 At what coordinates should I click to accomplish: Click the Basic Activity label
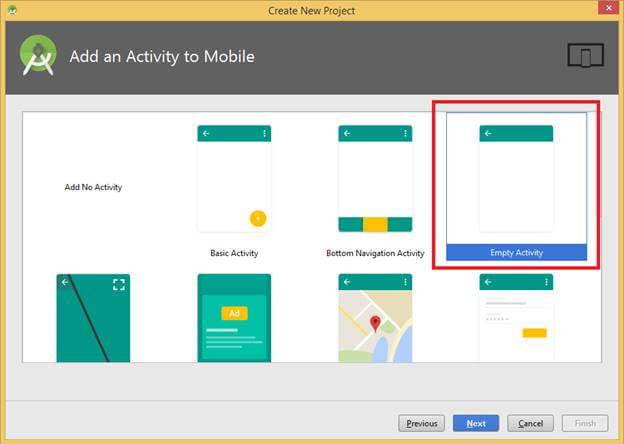(234, 253)
